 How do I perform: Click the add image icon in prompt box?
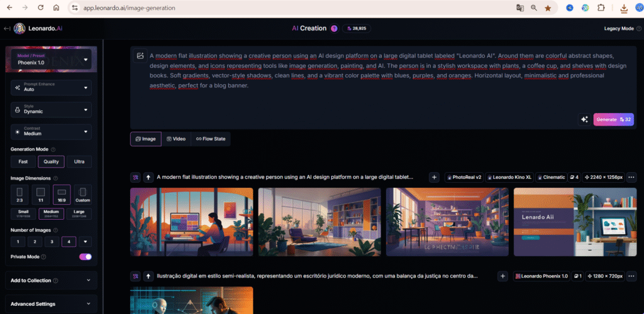pyautogui.click(x=140, y=56)
